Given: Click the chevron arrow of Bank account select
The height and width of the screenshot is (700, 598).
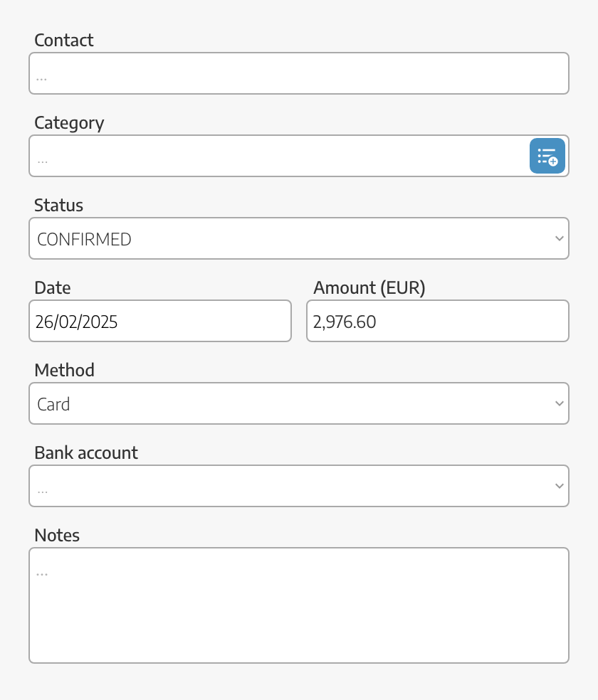Looking at the screenshot, I should pyautogui.click(x=559, y=486).
